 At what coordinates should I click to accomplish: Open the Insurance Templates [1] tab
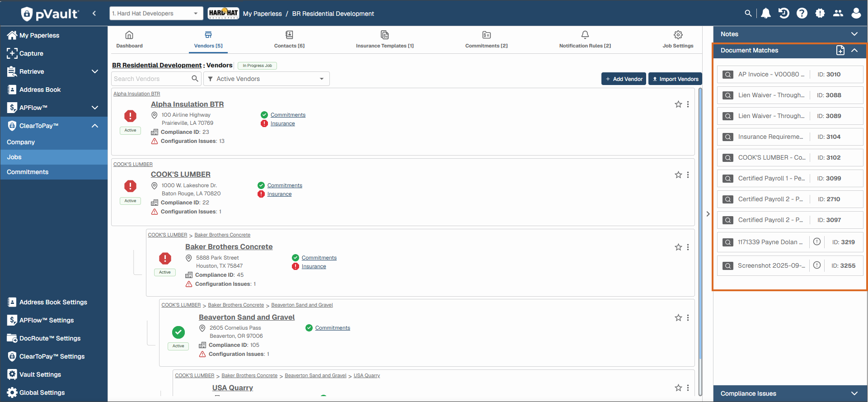385,40
